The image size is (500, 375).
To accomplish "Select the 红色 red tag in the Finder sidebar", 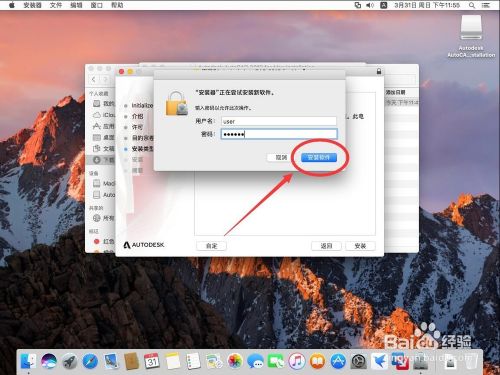I will [104, 241].
